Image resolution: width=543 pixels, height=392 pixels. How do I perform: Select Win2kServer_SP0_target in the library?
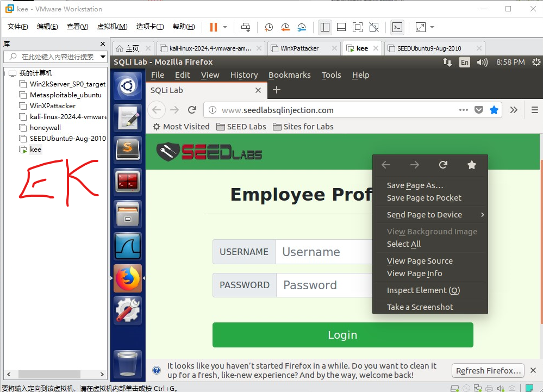pos(67,84)
